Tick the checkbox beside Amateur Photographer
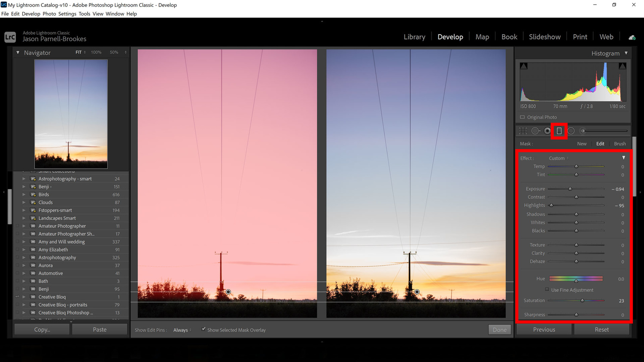 (x=18, y=226)
